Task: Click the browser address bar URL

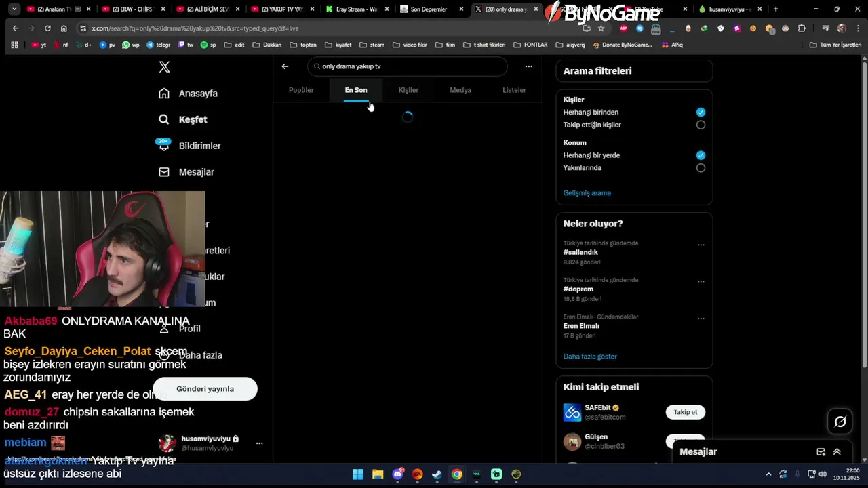Action: [195, 28]
